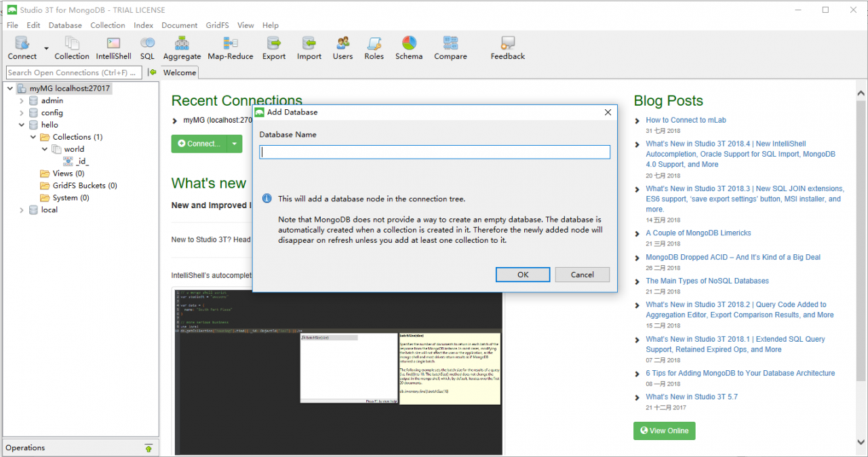
Task: Open the "How to Connect to mLab" post
Action: (686, 119)
